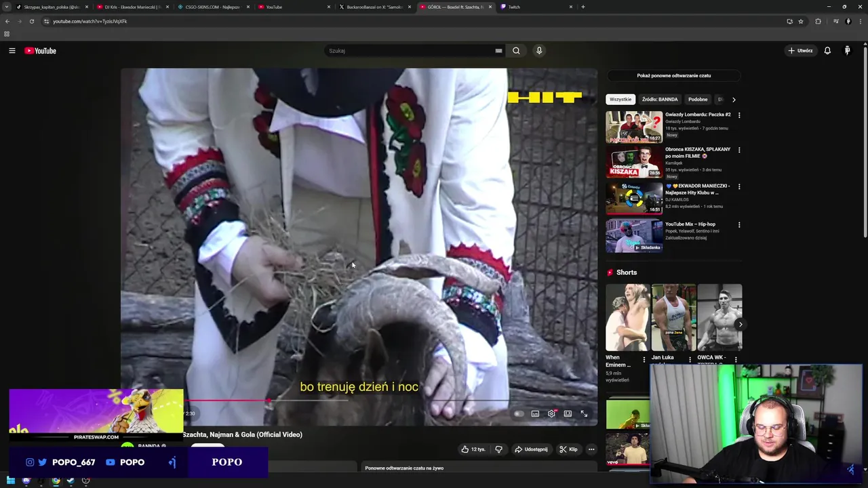868x488 pixels.
Task: Open options for YouTube Mix Hip-hop
Action: (739, 224)
